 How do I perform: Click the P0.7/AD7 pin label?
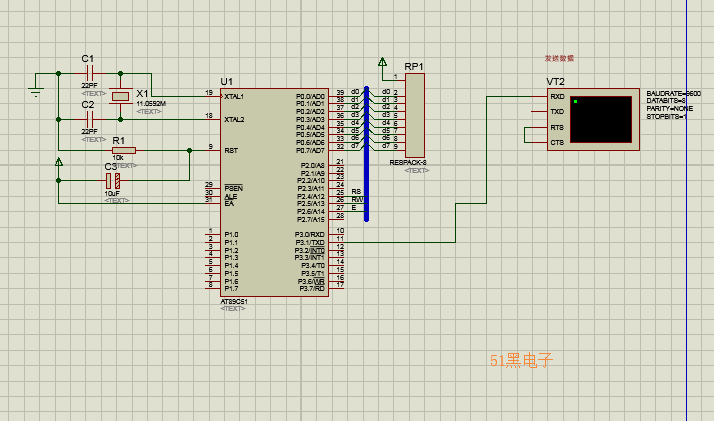click(311, 151)
